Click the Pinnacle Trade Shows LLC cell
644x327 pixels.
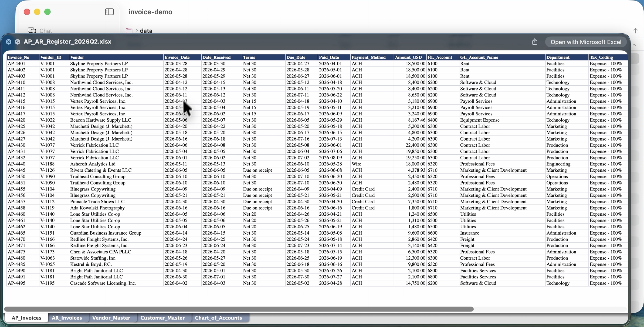click(116, 201)
